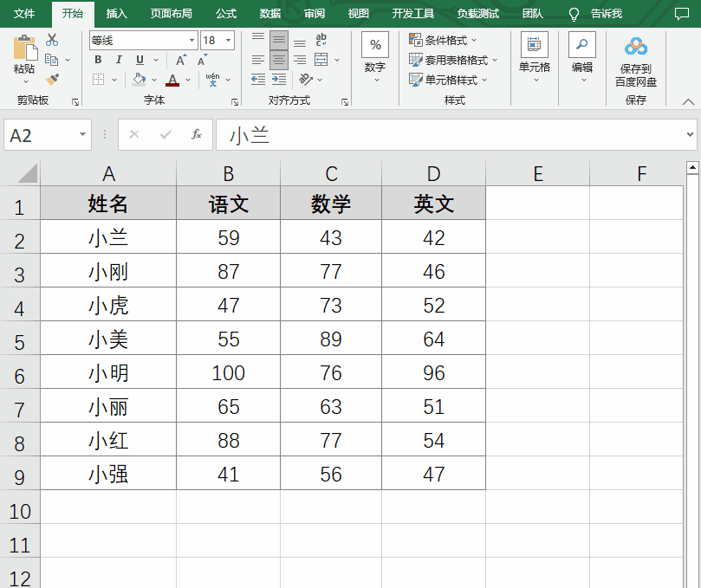The width and height of the screenshot is (701, 588).
Task: Switch to the Data (数据) tab
Action: [270, 14]
